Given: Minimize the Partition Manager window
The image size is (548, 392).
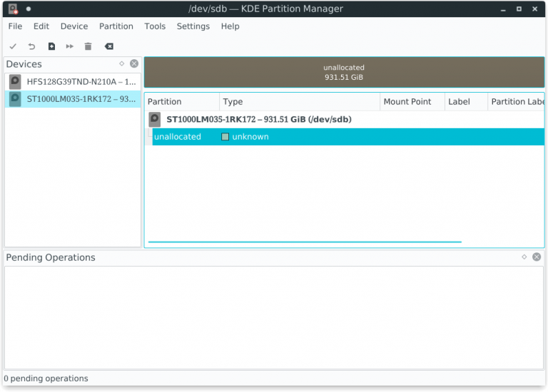Looking at the screenshot, I should pyautogui.click(x=503, y=9).
